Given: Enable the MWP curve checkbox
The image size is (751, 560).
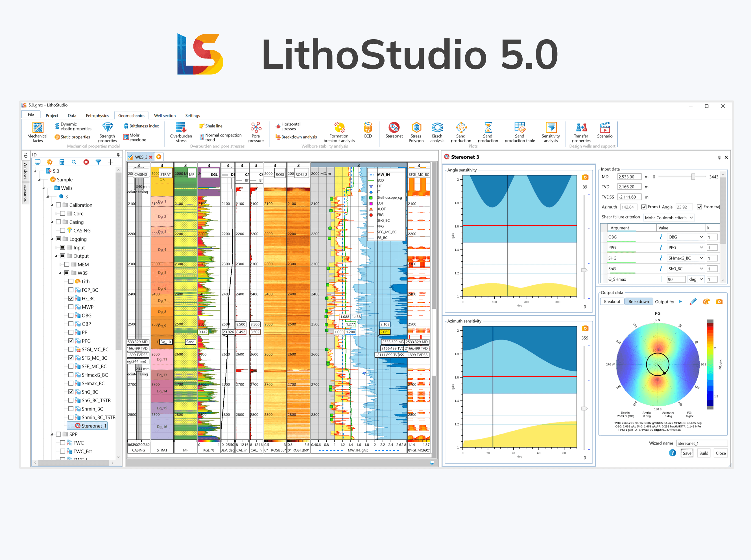Looking at the screenshot, I should point(71,307).
